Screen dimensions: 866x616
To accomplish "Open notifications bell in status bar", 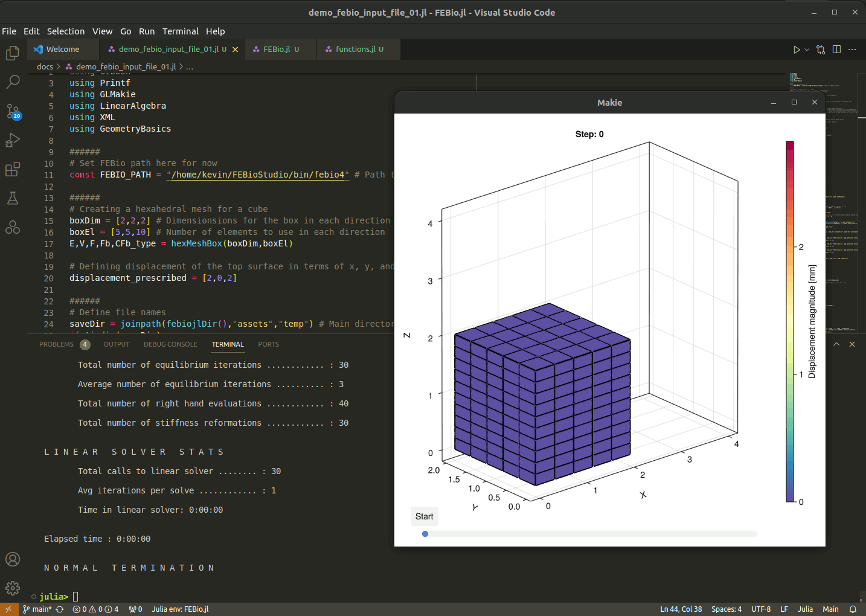I will click(853, 609).
